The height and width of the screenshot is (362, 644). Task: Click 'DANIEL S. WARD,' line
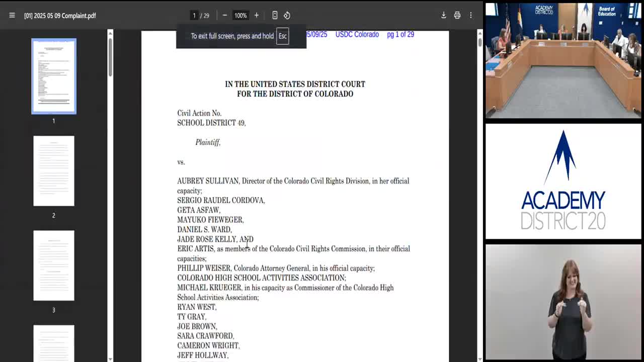pos(204,229)
